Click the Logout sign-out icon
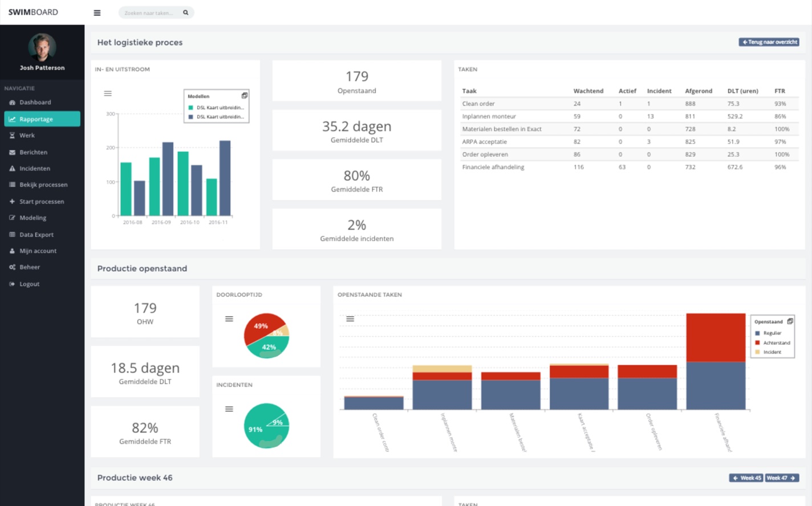812x506 pixels. [x=12, y=284]
